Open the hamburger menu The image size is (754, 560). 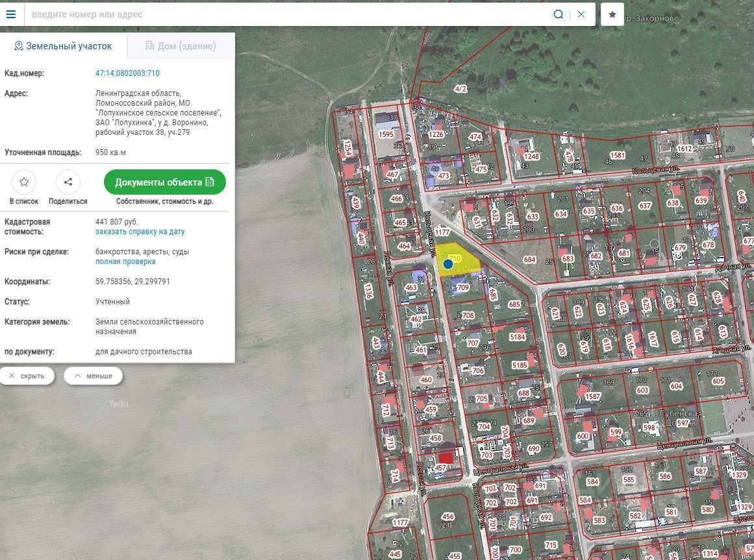click(x=11, y=14)
